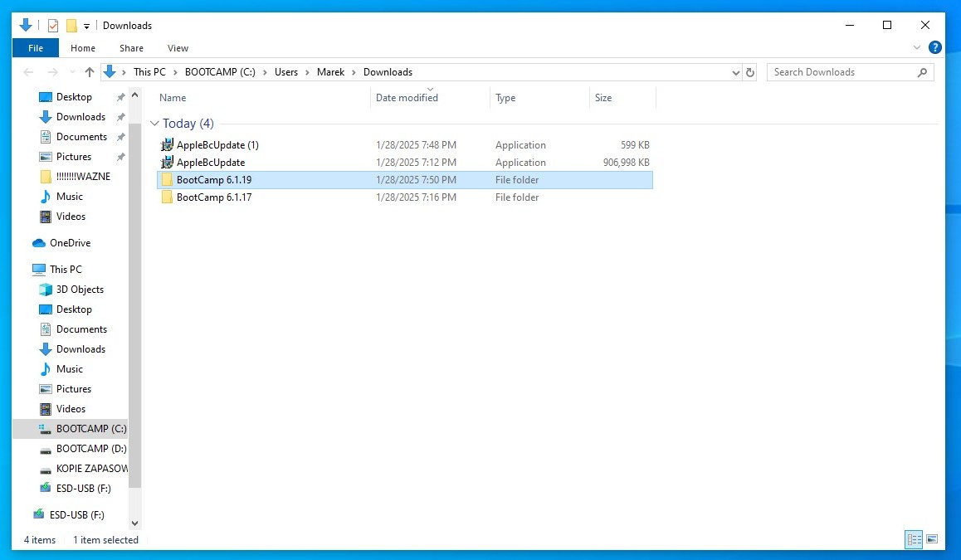The width and height of the screenshot is (961, 560).
Task: Switch to the View ribbon tab
Action: click(178, 48)
